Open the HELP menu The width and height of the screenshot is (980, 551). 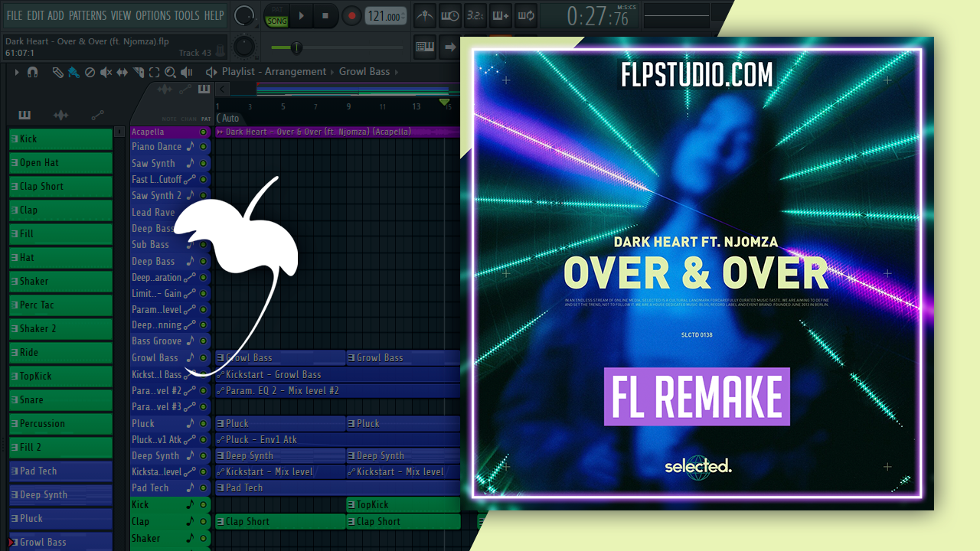coord(214,15)
